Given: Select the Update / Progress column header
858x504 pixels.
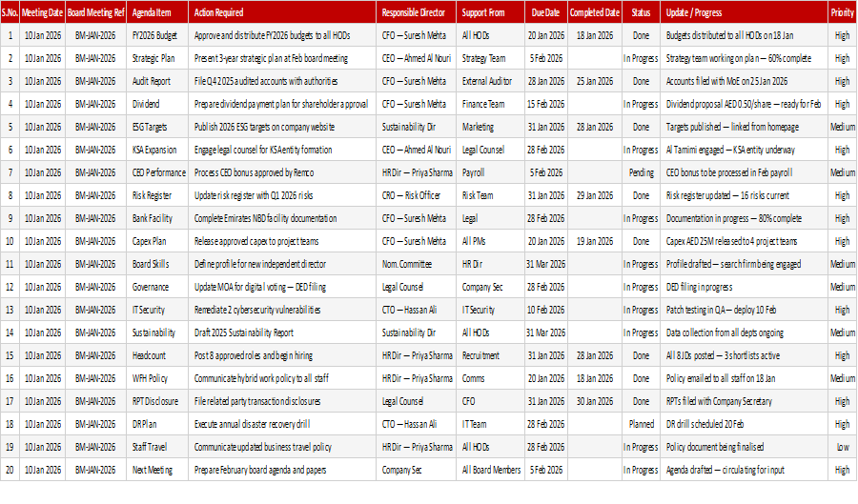Looking at the screenshot, I should pos(744,12).
